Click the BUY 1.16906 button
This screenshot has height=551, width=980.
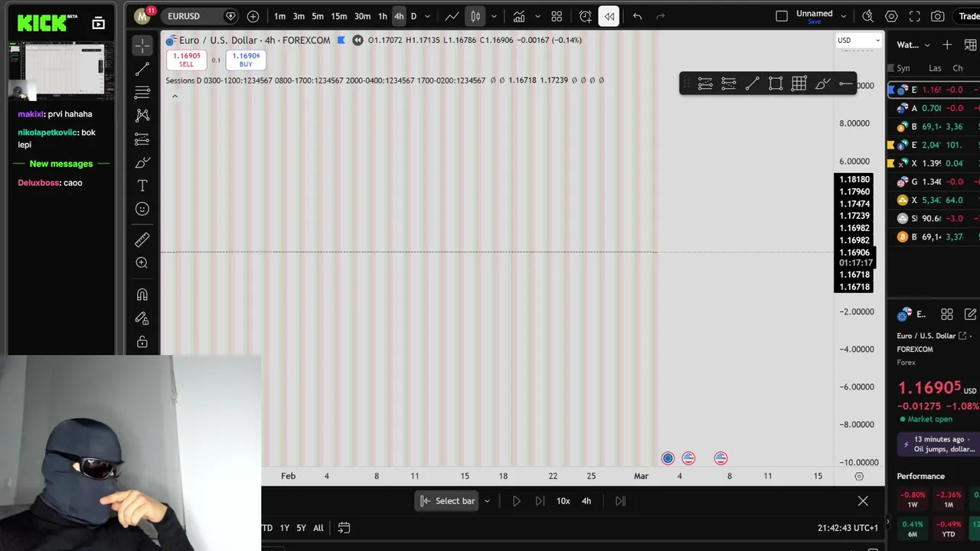(x=246, y=60)
